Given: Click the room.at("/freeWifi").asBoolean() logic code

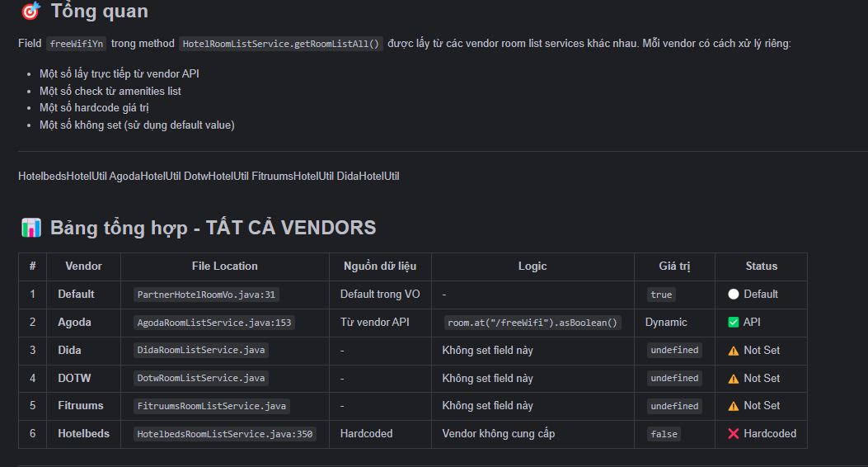Looking at the screenshot, I should click(533, 323).
